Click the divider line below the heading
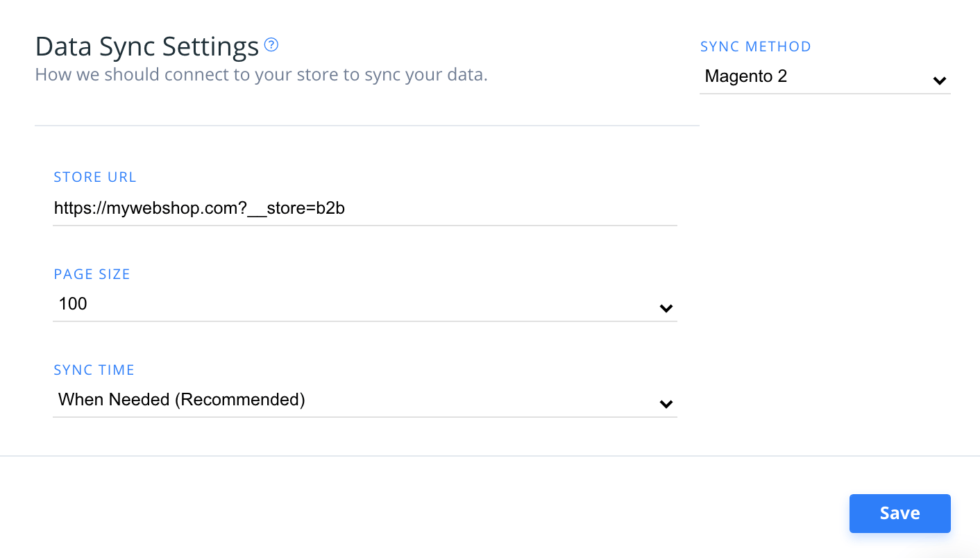The image size is (980, 558). [366, 126]
